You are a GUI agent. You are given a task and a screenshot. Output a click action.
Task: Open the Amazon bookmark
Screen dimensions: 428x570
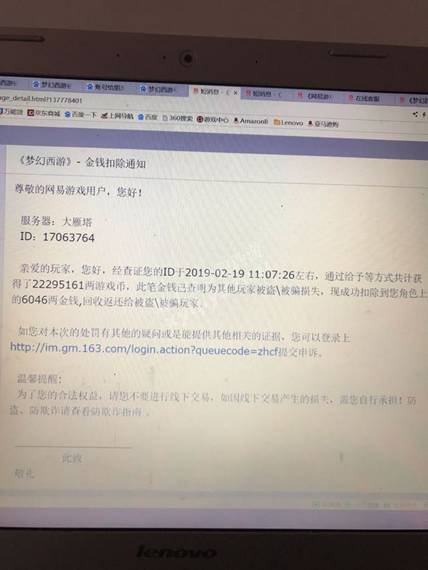click(250, 121)
